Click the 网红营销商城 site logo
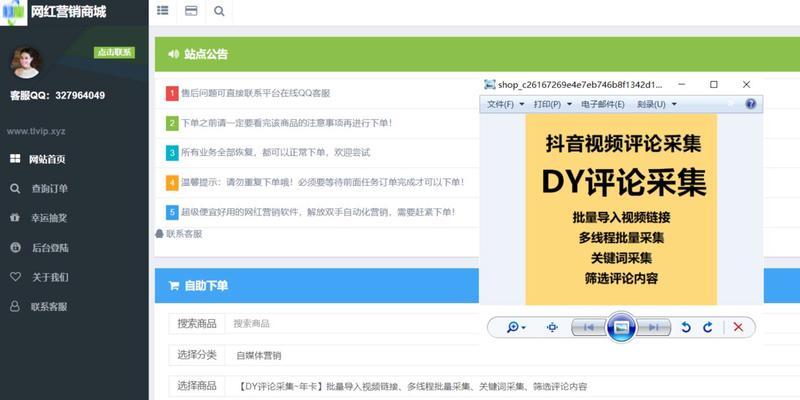 [14, 12]
